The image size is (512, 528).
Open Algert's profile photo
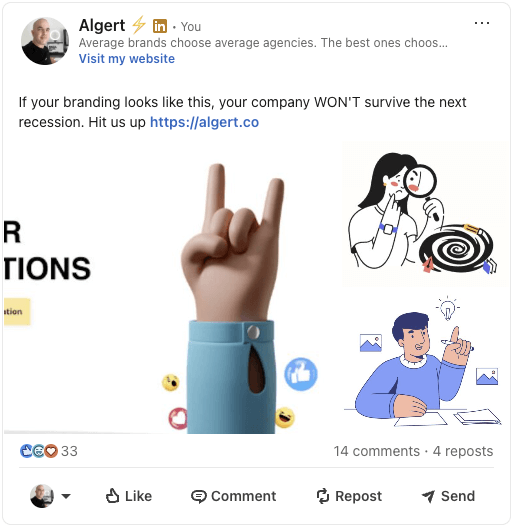click(x=45, y=41)
